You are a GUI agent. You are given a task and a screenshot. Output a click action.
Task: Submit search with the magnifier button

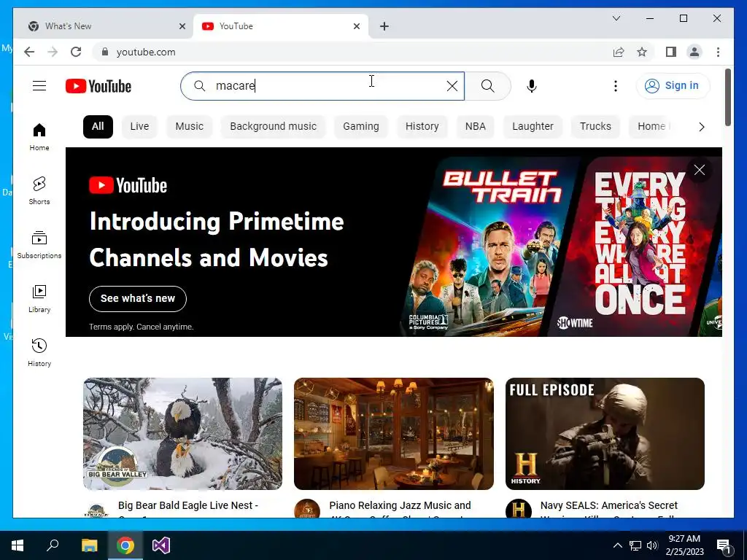click(487, 86)
